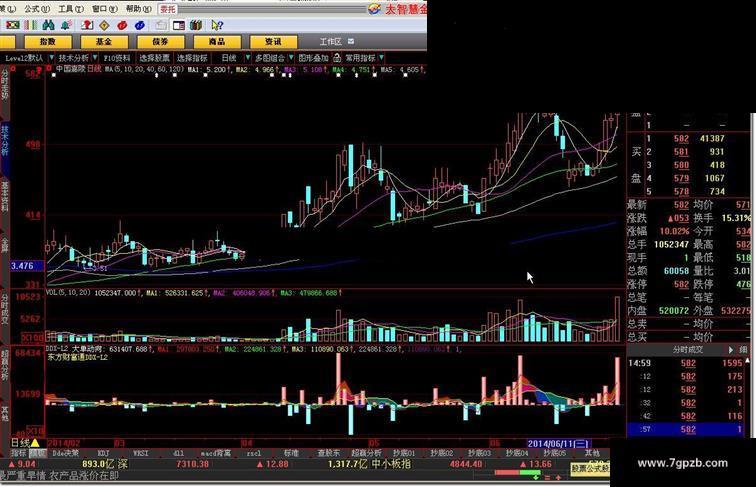Screen dimensions: 756x487
Task: Open the 工作区 workspace label
Action: 331,42
